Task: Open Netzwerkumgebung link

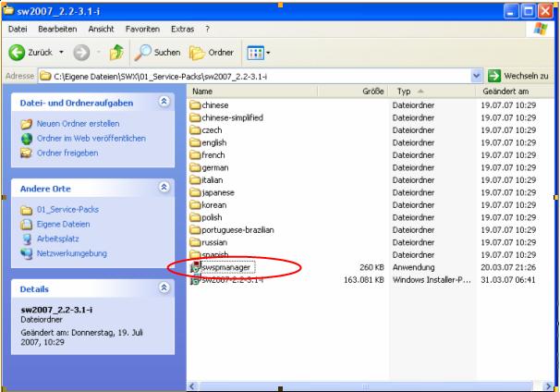Action: tap(72, 253)
